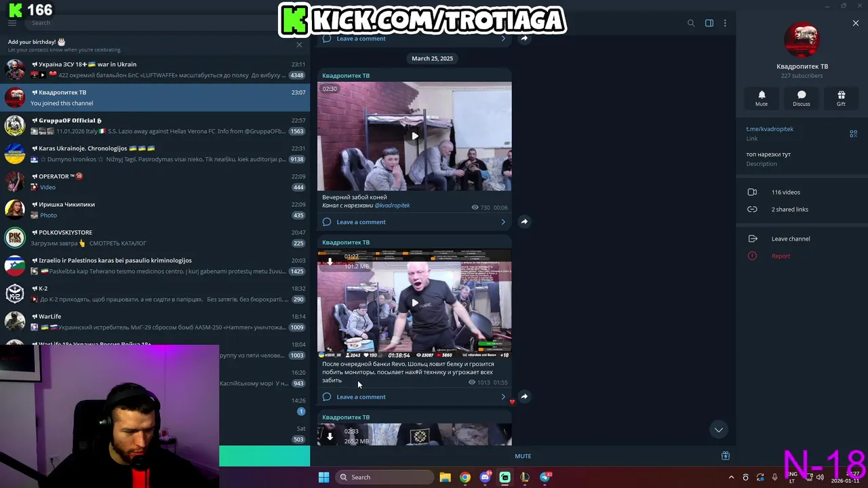Leave a comment on the topmost post

(361, 39)
